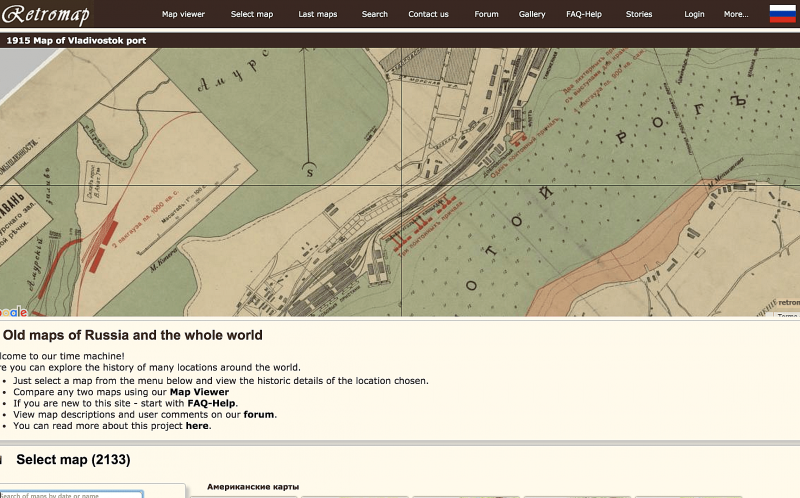Click the bold forum link in the welcome text
Image resolution: width=800 pixels, height=498 pixels.
[x=259, y=414]
